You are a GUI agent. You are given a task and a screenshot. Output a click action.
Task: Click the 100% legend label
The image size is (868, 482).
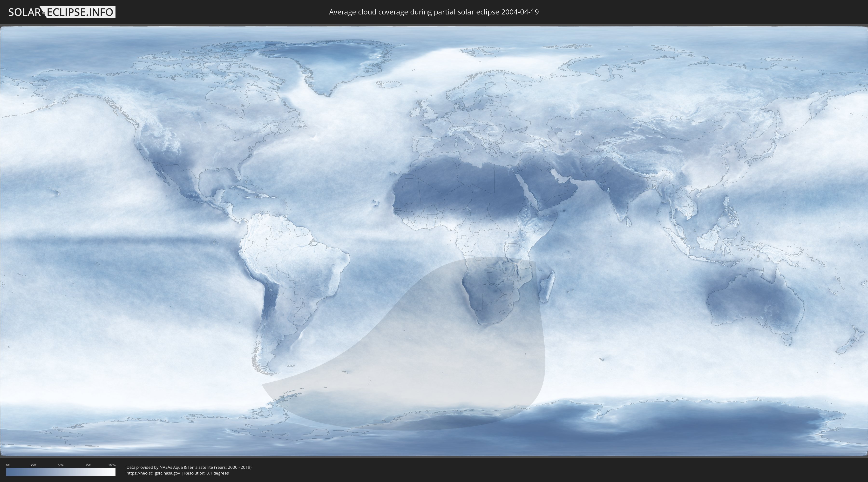tap(112, 465)
